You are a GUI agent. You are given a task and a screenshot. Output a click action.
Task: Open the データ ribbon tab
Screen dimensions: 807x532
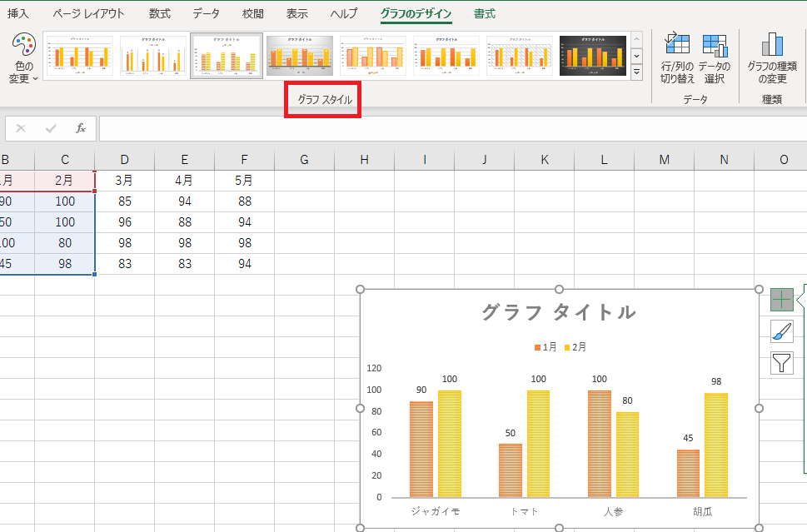coord(205,13)
